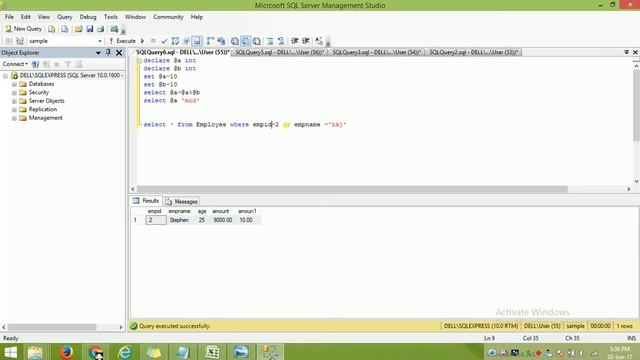Image resolution: width=640 pixels, height=360 pixels.
Task: Open Excel from the taskbar
Action: (x=212, y=352)
